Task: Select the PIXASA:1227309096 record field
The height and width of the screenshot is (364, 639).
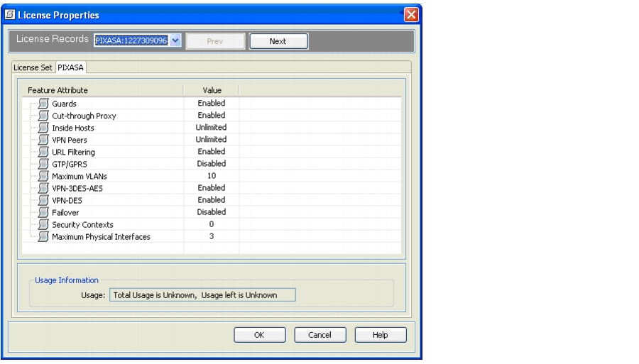Action: (131, 40)
